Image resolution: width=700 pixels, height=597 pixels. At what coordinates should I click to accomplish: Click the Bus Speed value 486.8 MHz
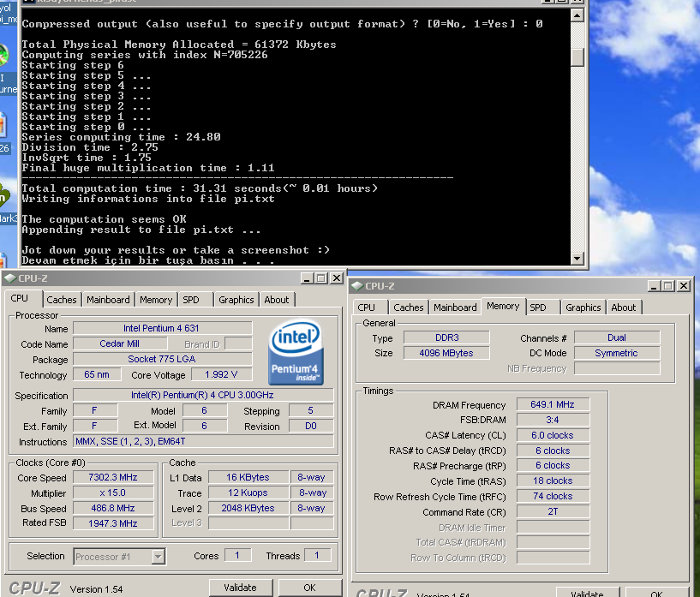(x=113, y=508)
